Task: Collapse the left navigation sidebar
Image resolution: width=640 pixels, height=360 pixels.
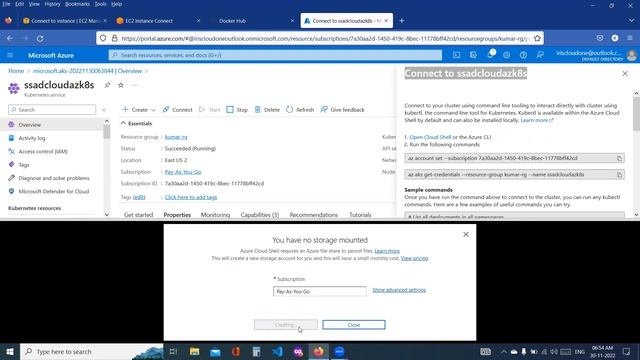Action: tap(104, 110)
